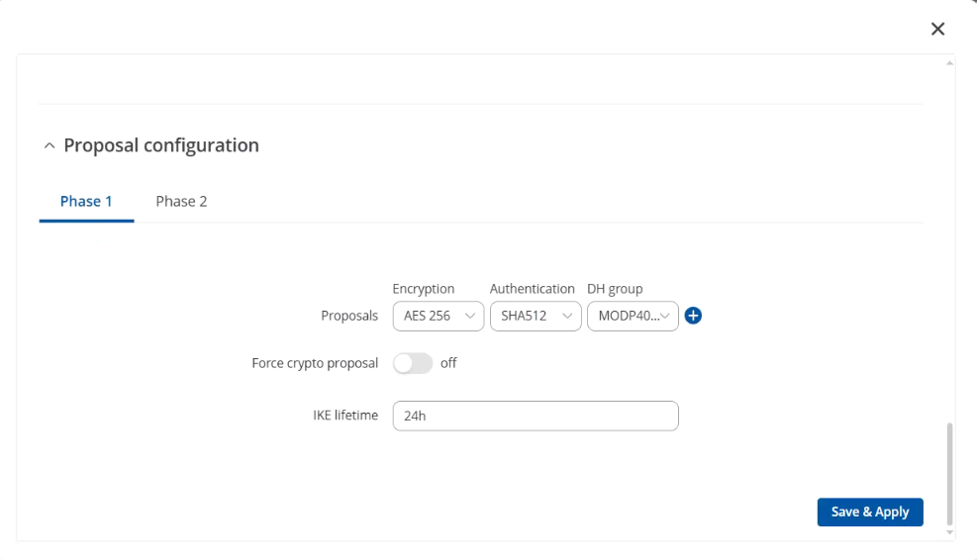The image size is (977, 560).
Task: Enable the Force crypto proposal switch
Action: coord(413,363)
